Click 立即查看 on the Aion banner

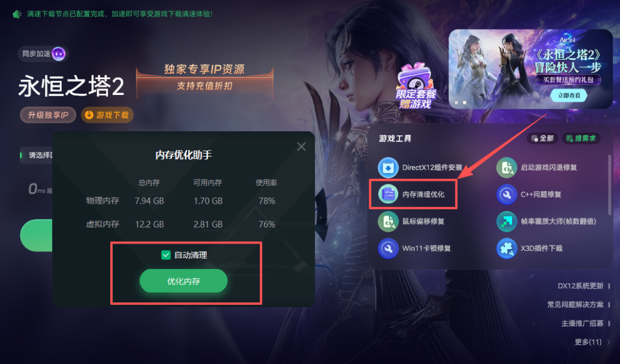(x=569, y=96)
